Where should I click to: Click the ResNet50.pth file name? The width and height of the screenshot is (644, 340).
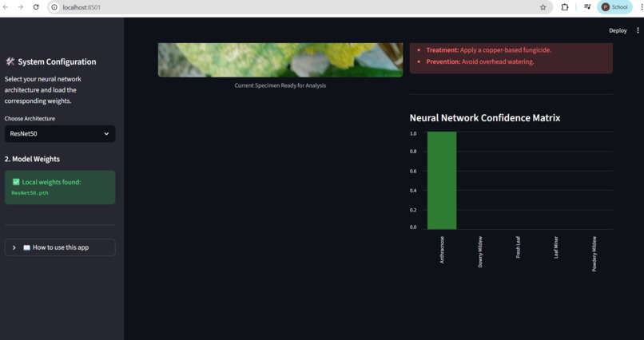(30, 193)
